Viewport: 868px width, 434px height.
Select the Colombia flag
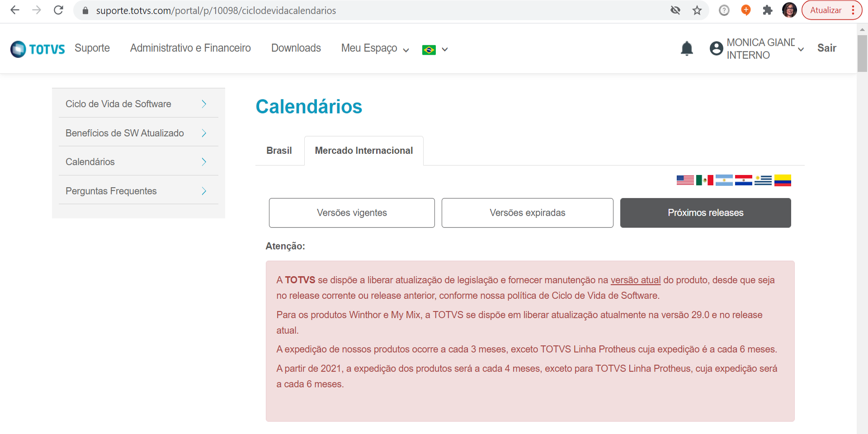[x=783, y=180]
